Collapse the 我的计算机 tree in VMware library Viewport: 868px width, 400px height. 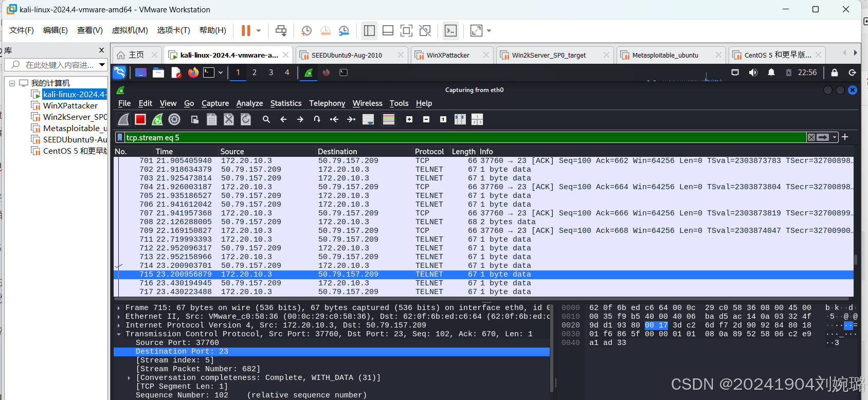[12, 83]
